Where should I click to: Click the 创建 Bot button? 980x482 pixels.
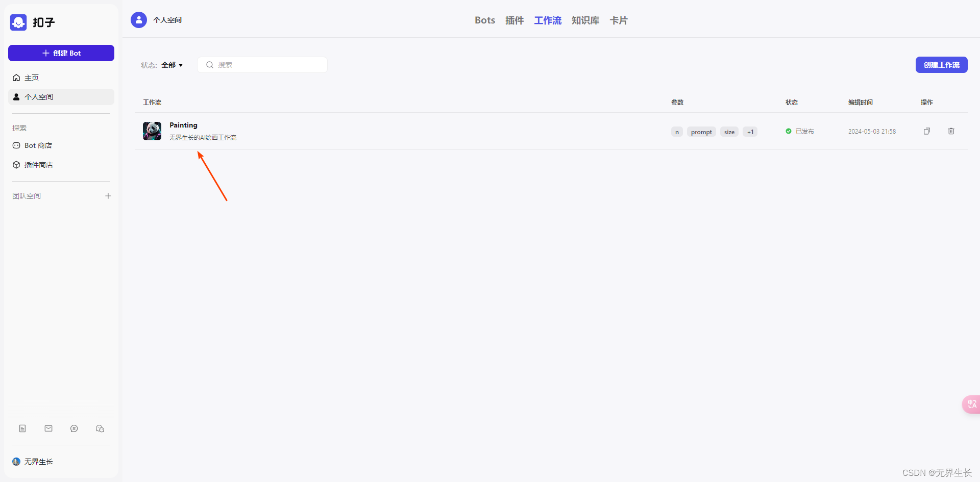[x=61, y=53]
